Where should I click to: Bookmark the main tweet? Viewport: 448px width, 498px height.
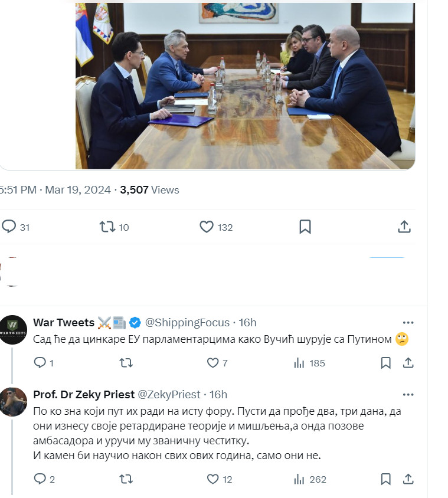point(305,227)
